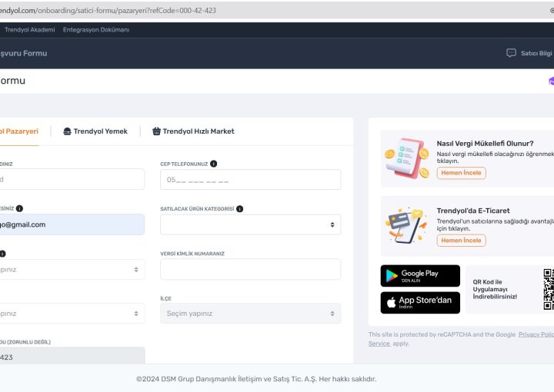Open Entegrasyon Dokümanı menu link

click(96, 30)
